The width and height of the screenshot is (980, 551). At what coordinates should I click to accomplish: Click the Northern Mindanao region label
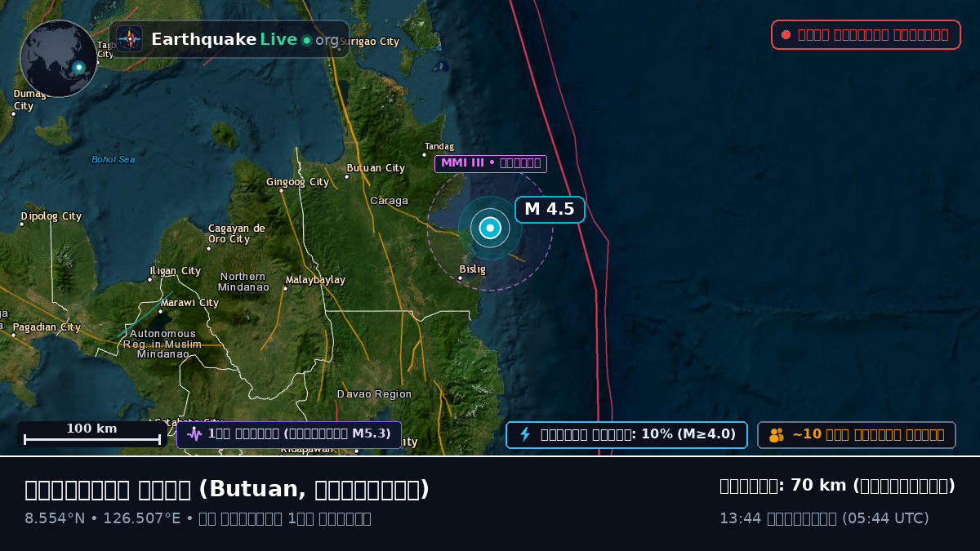click(x=243, y=282)
